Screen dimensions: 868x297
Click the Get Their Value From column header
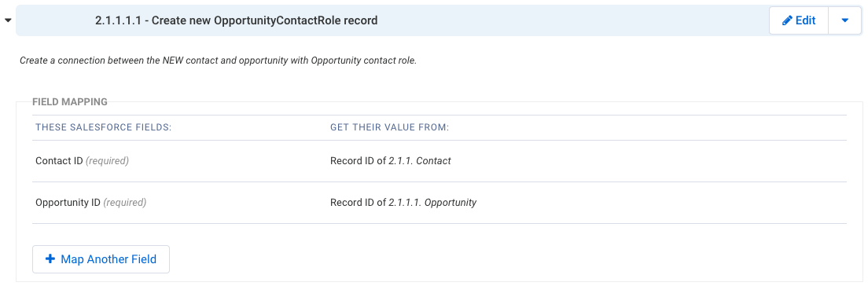point(389,127)
